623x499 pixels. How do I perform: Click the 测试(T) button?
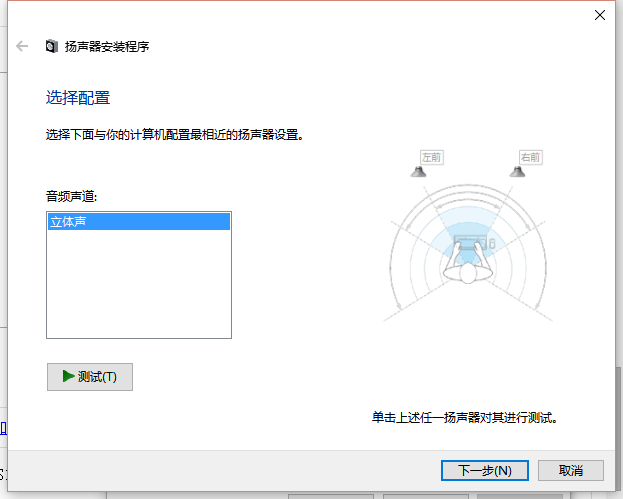(x=90, y=377)
